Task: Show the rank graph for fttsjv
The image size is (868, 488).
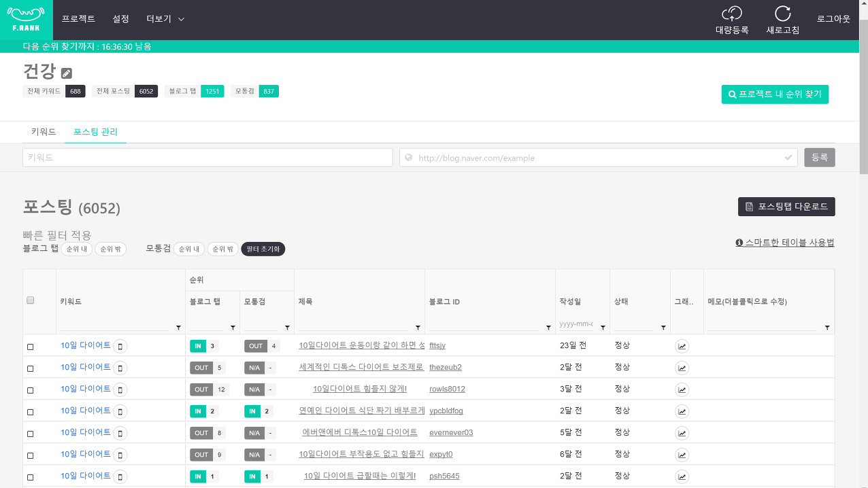Action: click(x=682, y=347)
